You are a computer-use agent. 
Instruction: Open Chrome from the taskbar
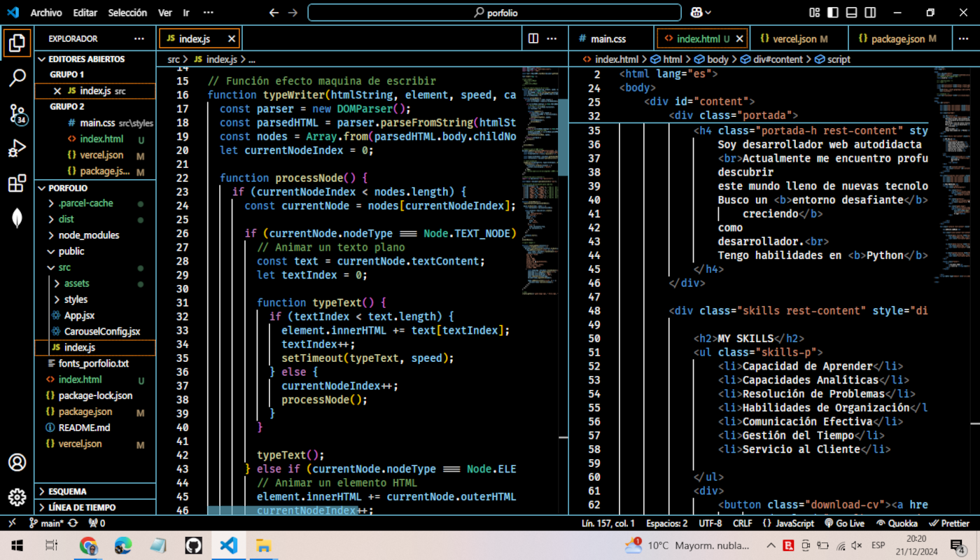click(x=88, y=545)
